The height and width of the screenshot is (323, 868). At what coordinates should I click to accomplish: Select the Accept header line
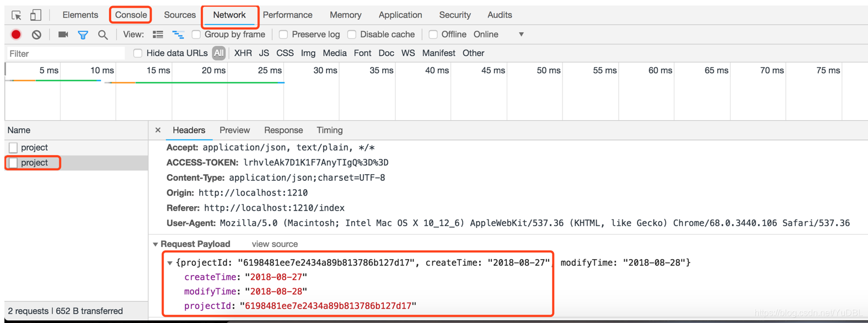coord(270,148)
